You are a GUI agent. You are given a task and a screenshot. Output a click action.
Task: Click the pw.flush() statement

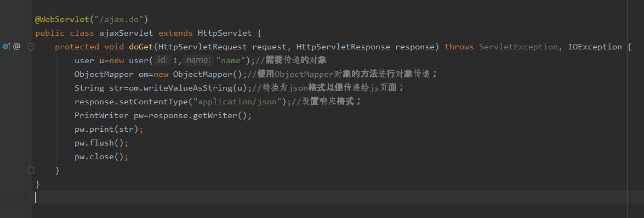pos(101,143)
